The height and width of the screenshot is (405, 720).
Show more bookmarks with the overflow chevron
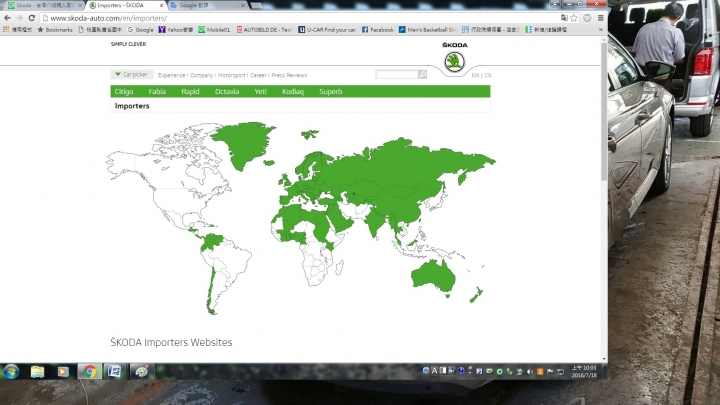pyautogui.click(x=601, y=29)
